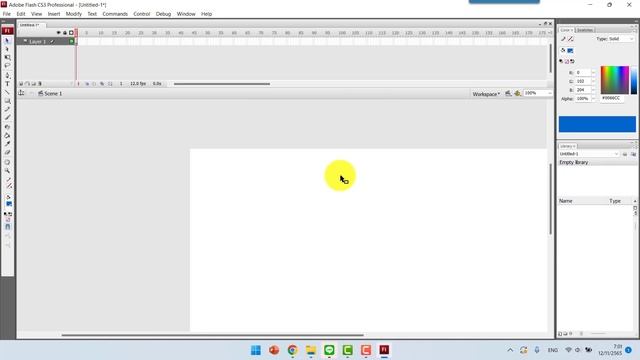640x360 pixels.
Task: Click the Swap Colors icon in Color panel
Action: coord(572,62)
